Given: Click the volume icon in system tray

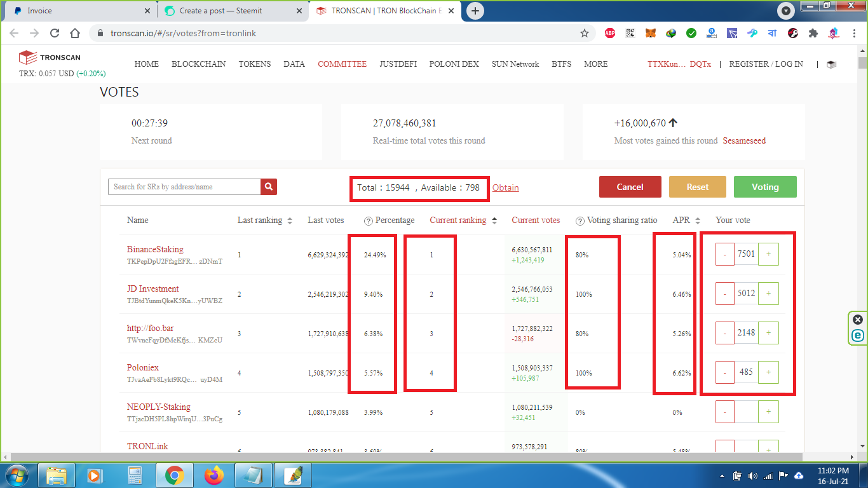Looking at the screenshot, I should click(752, 475).
